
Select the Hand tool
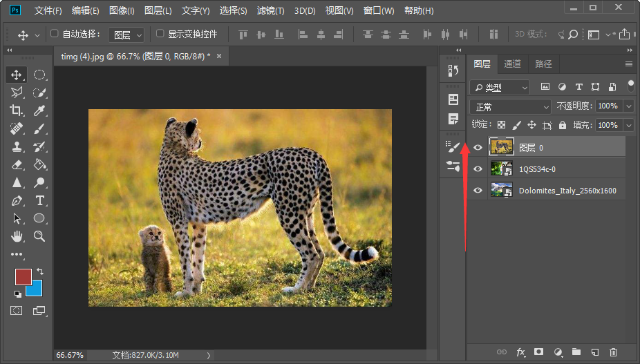click(x=17, y=236)
